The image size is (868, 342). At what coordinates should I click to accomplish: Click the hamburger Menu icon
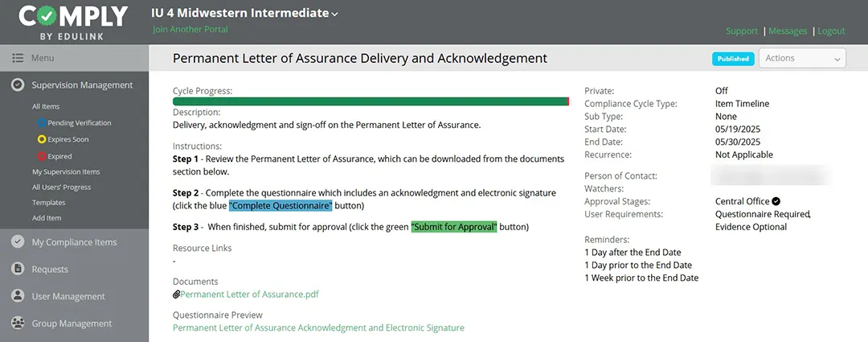point(18,58)
